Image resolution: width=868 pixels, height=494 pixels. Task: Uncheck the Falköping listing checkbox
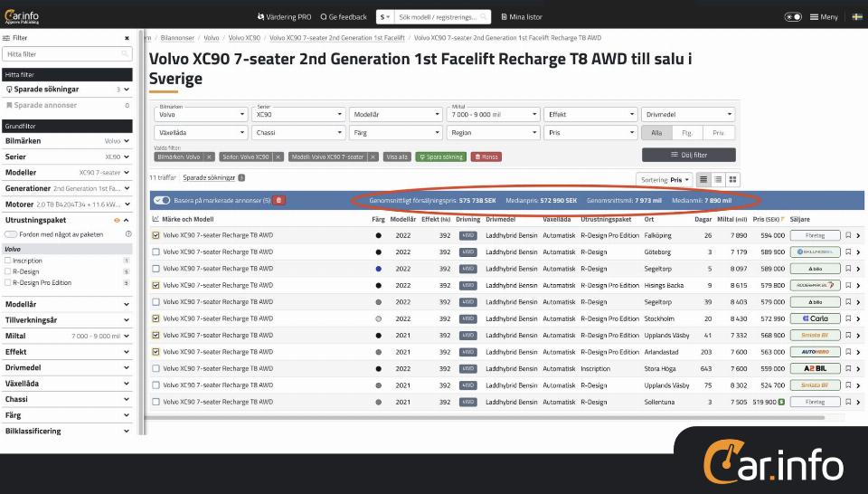pyautogui.click(x=156, y=235)
